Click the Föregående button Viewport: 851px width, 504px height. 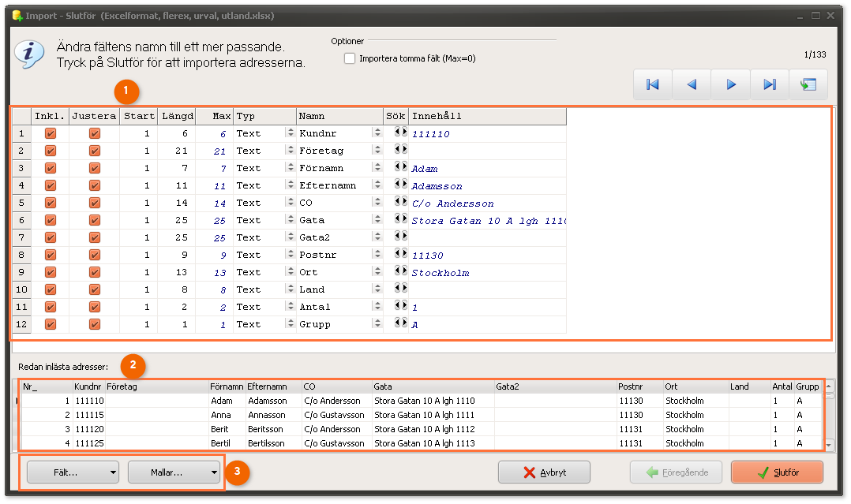[677, 472]
